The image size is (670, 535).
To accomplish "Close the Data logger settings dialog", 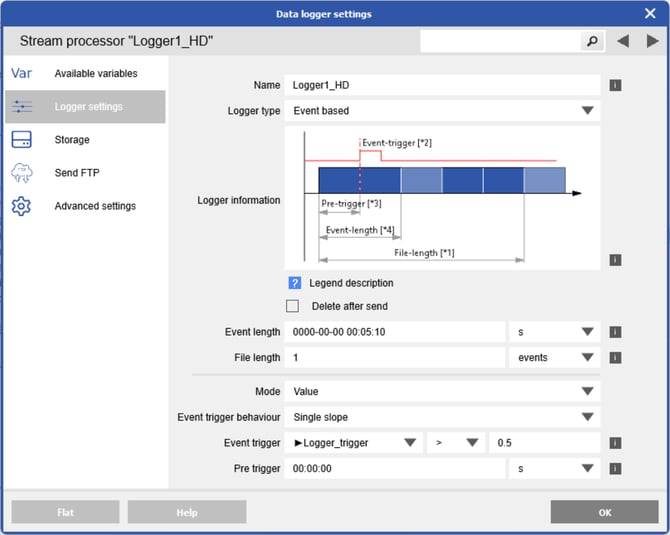I will click(650, 14).
